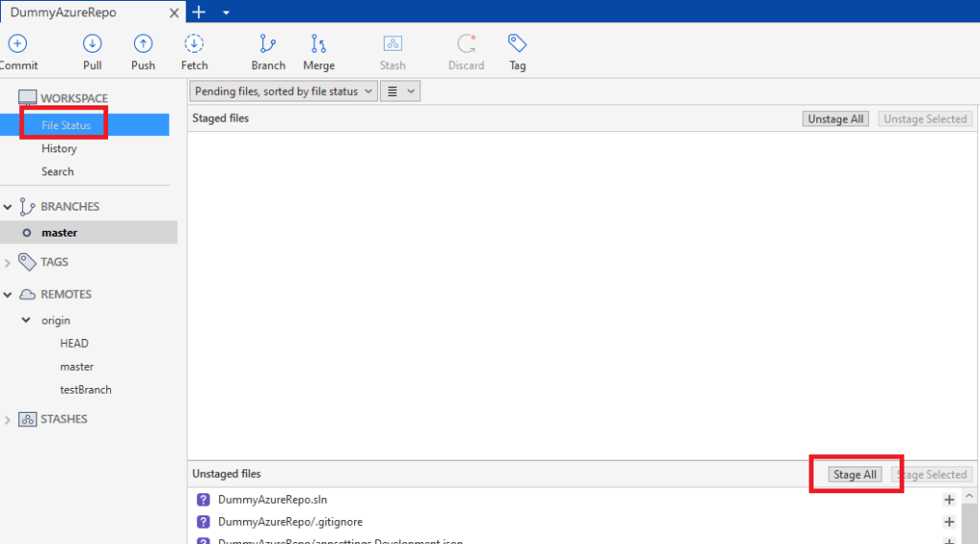The height and width of the screenshot is (544, 980).
Task: Open the list view mode dropdown
Action: [x=400, y=91]
